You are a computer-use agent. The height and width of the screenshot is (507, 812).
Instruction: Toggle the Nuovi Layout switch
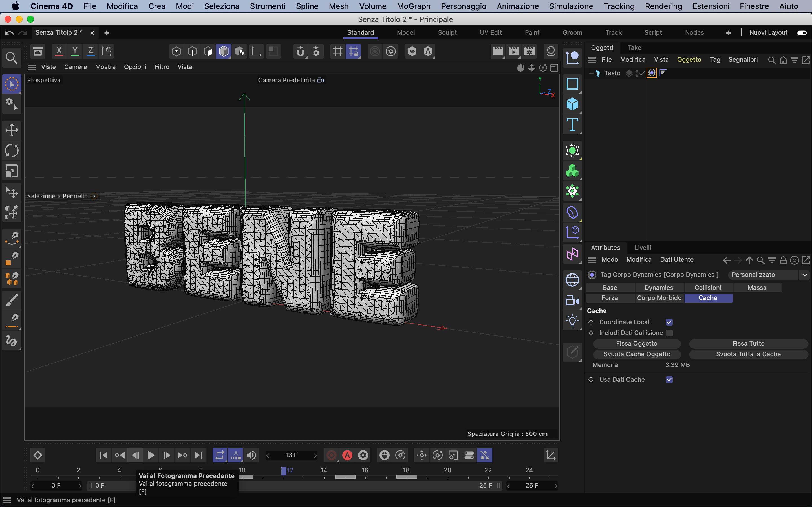coord(802,32)
